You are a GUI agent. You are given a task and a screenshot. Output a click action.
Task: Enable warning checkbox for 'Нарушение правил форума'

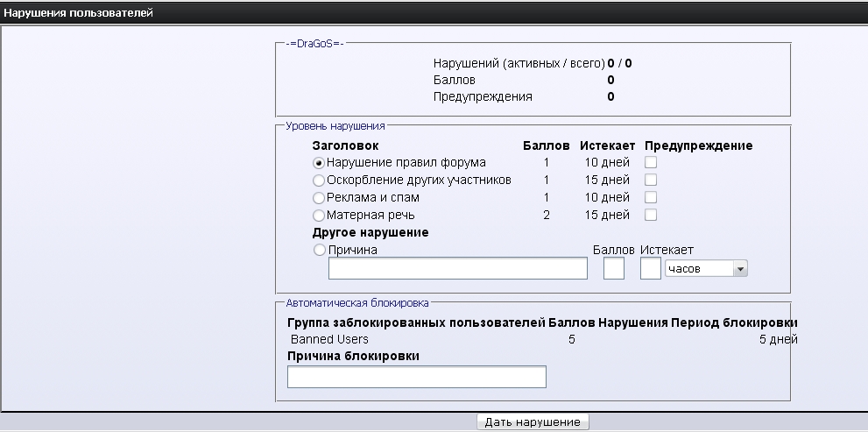651,162
